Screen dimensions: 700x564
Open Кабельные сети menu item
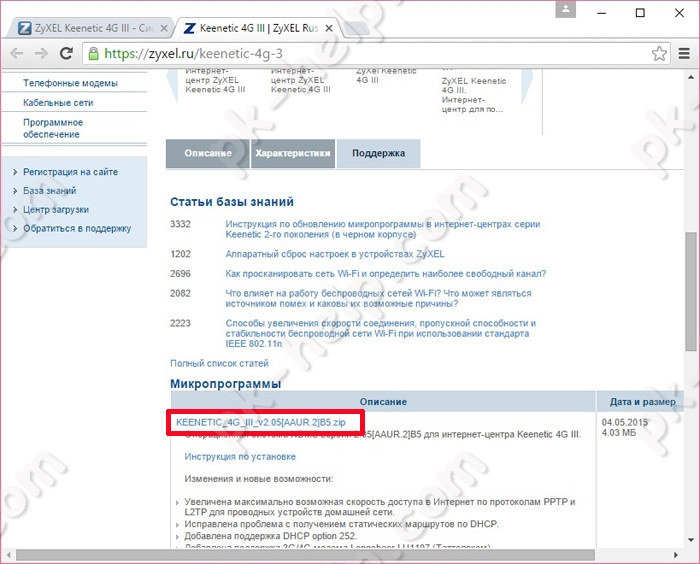click(58, 103)
